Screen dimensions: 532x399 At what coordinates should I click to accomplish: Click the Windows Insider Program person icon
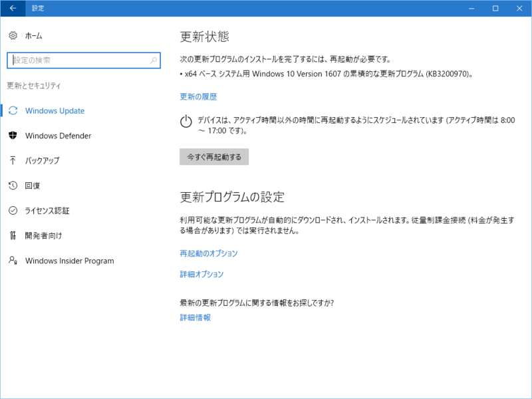13,260
